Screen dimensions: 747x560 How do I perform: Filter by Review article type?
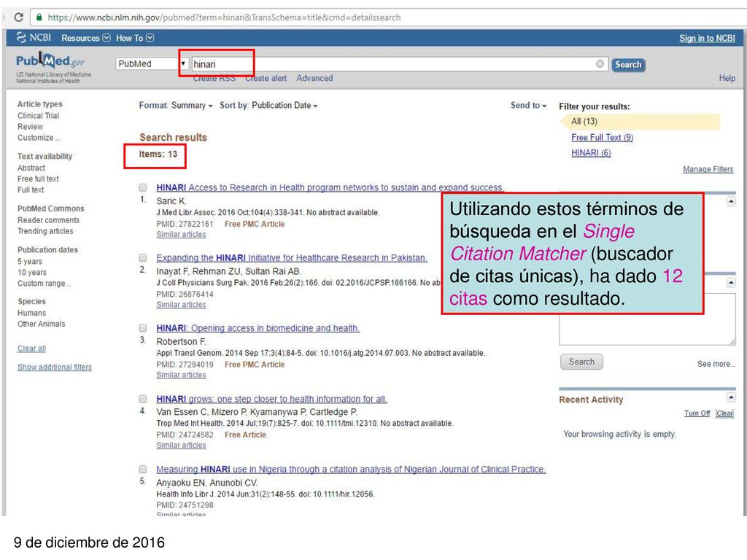(x=30, y=127)
